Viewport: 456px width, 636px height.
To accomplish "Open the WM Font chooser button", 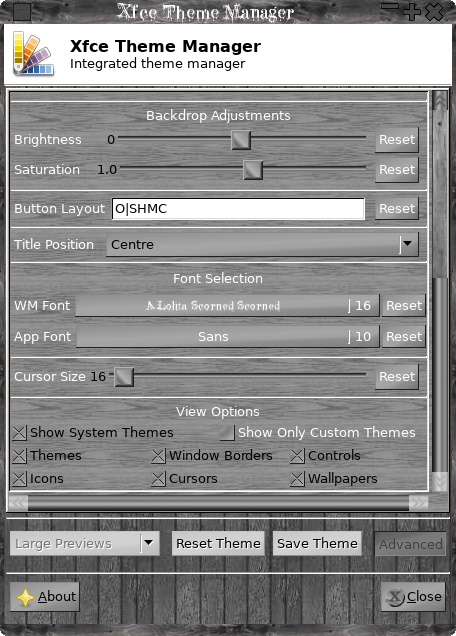I will (x=228, y=305).
